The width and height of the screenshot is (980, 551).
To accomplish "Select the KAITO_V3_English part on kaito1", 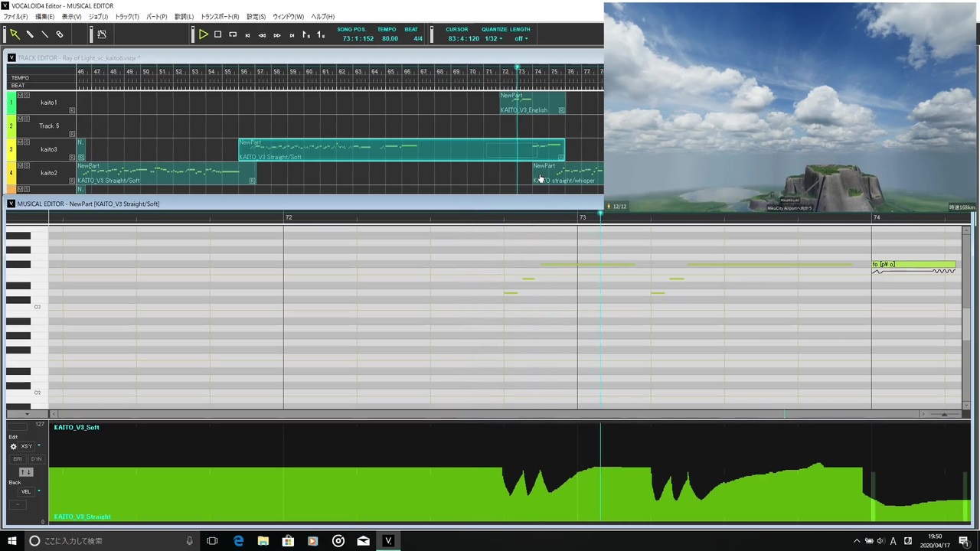I will 533,103.
